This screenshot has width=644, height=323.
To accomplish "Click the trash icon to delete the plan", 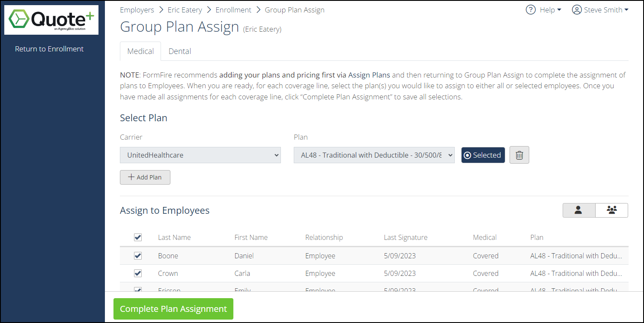I will coord(519,155).
